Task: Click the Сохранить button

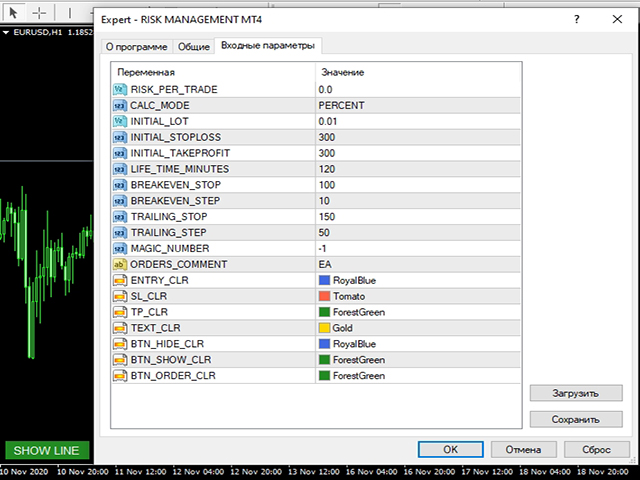Action: (576, 419)
